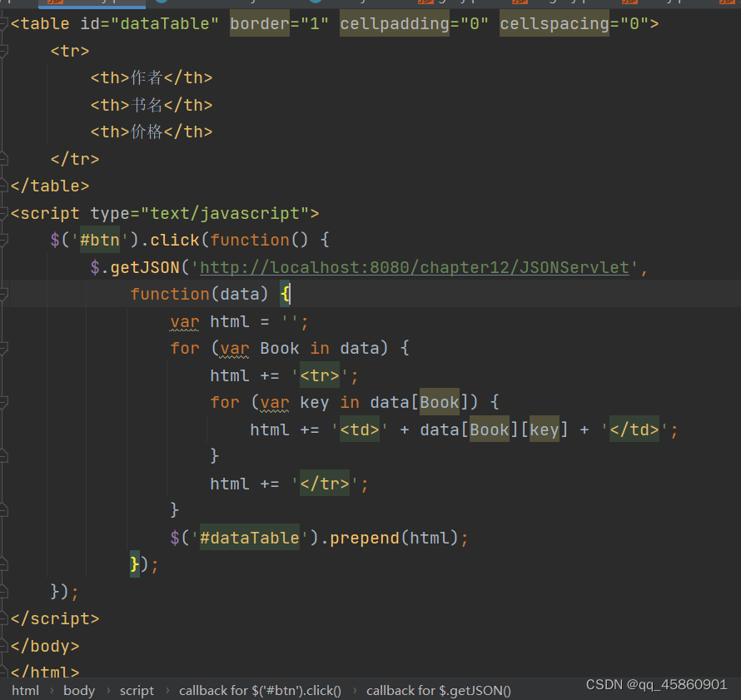The image size is (741, 700).
Task: Click fold-end marker beside '});' closing click handler
Action: tap(3, 591)
